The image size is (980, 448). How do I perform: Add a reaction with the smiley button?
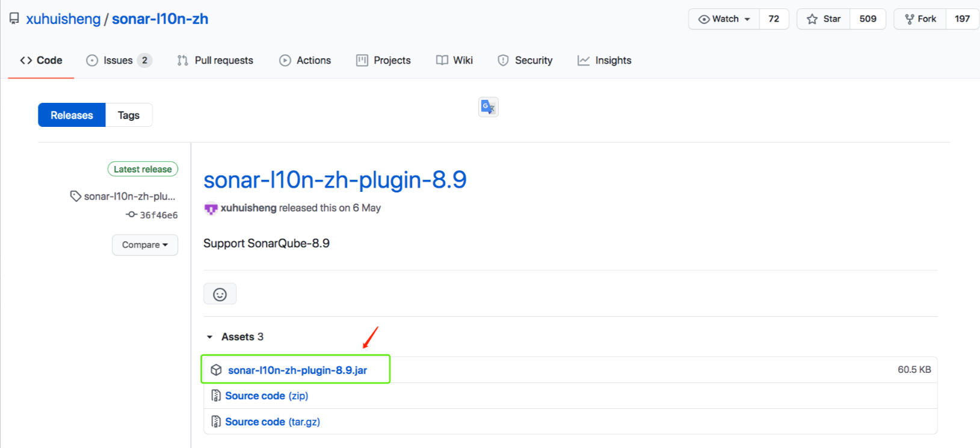(220, 294)
